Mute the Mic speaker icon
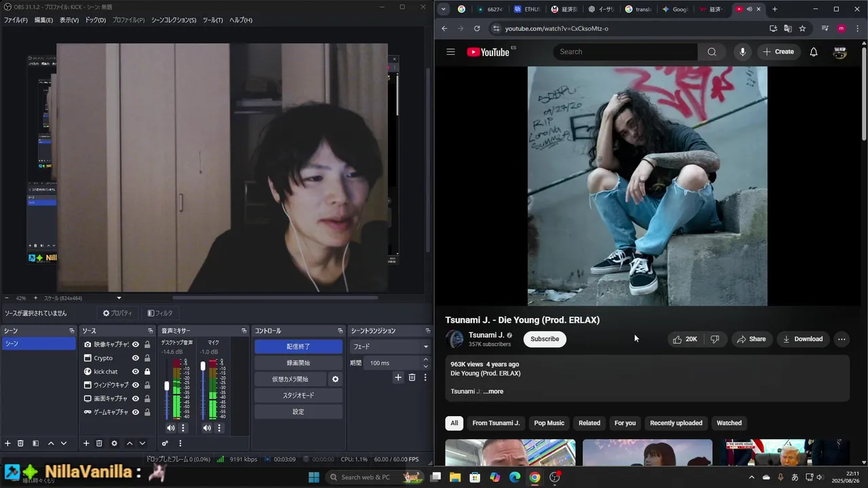 click(x=207, y=428)
